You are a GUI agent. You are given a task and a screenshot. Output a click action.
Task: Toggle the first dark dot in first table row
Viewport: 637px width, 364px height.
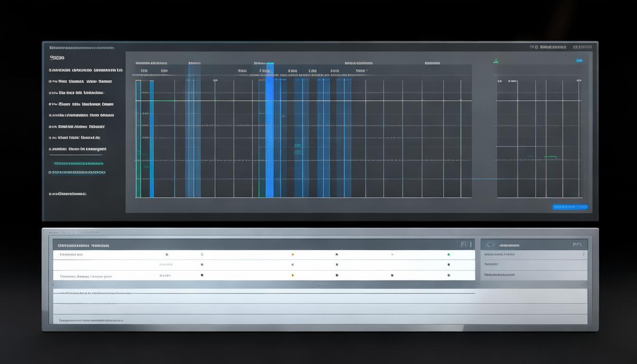pos(166,255)
